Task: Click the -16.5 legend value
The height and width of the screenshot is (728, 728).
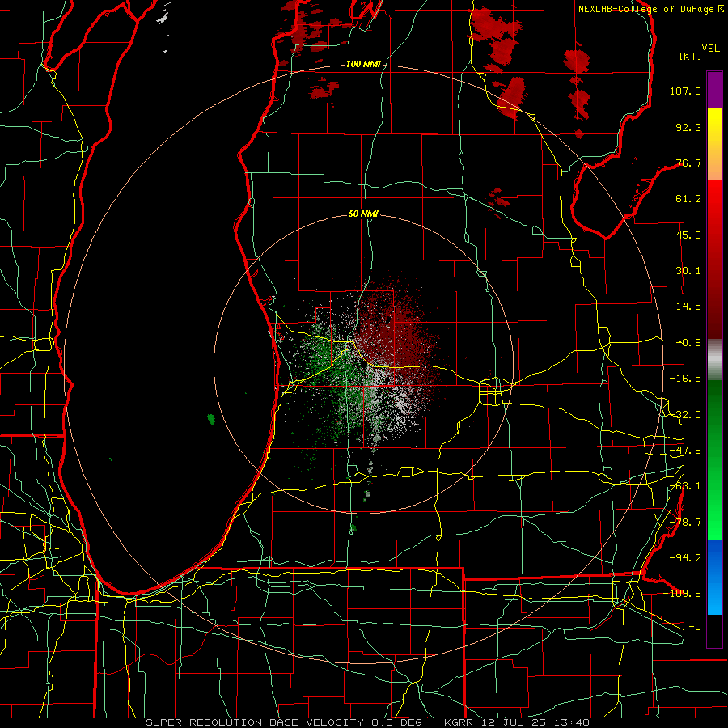Action: tap(685, 379)
